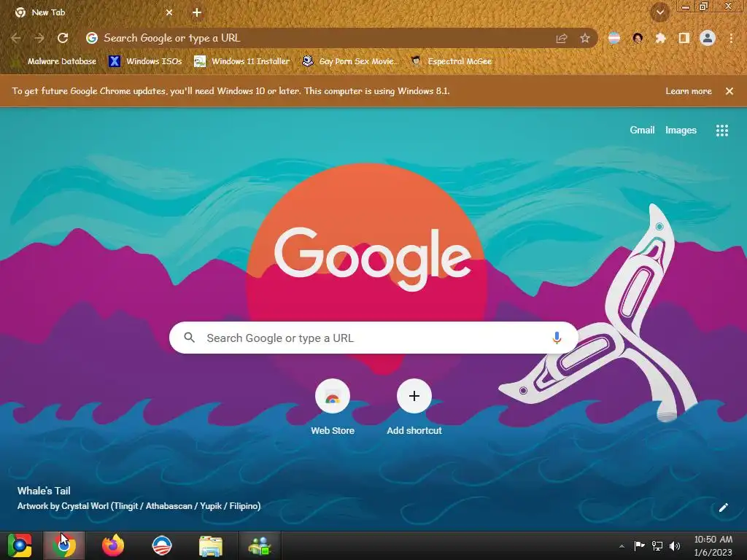Open the Web Store shortcut
This screenshot has width=747, height=560.
coord(333,407)
